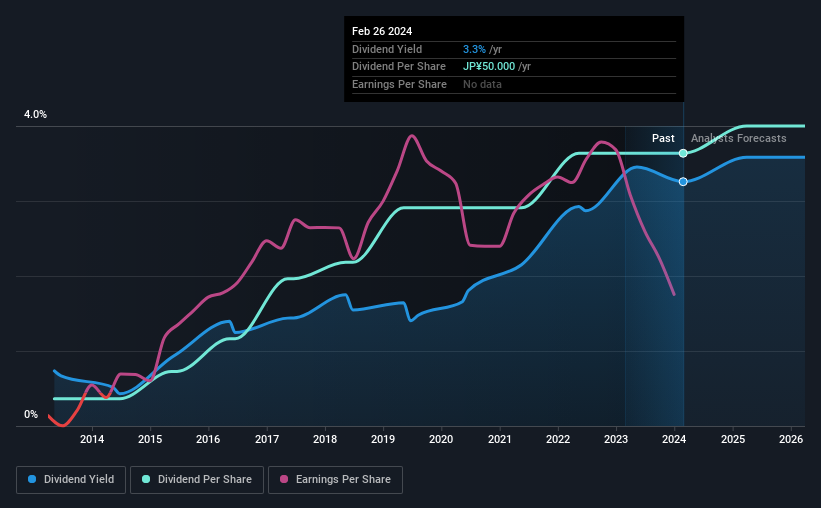Click the 3.3% dividend yield value in tooltip

(474, 49)
